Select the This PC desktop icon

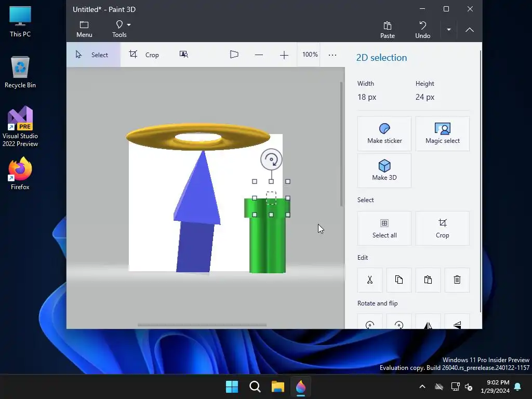(20, 21)
